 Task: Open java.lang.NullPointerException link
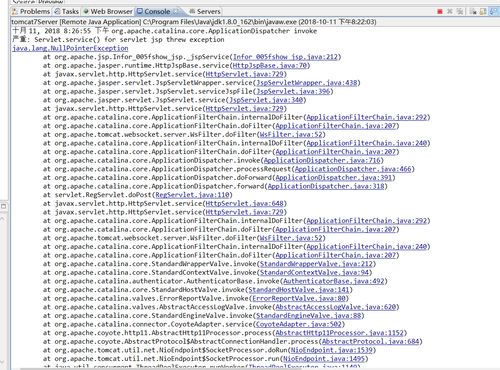click(70, 48)
